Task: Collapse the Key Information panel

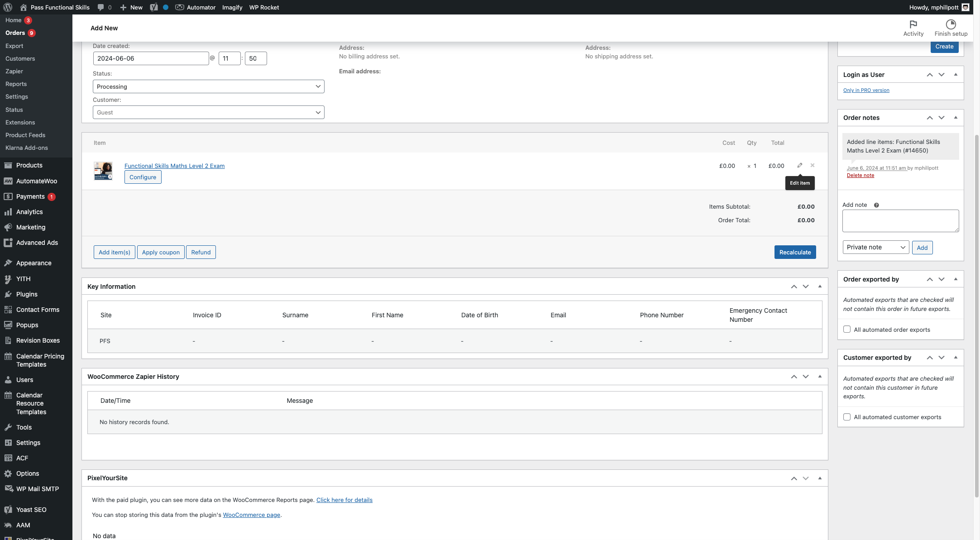Action: (820, 287)
